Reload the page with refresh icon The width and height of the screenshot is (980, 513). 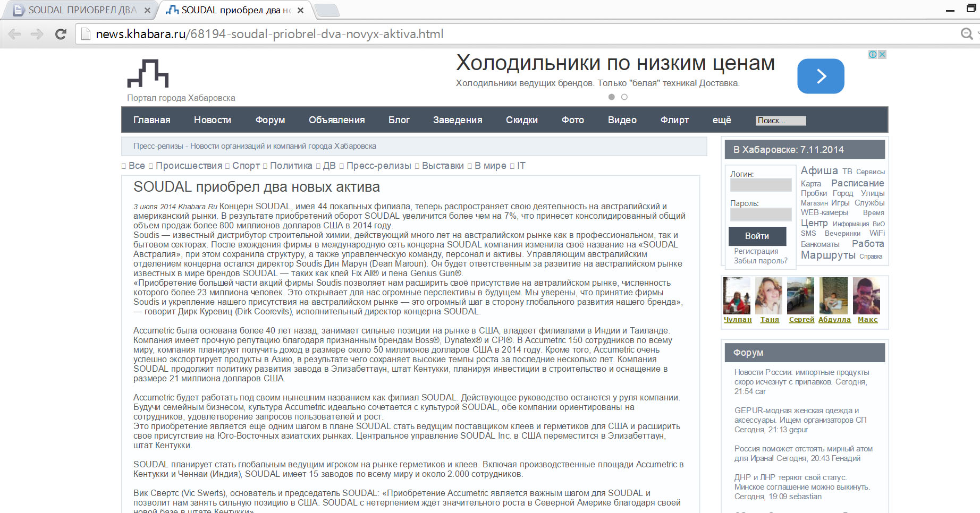click(x=61, y=34)
